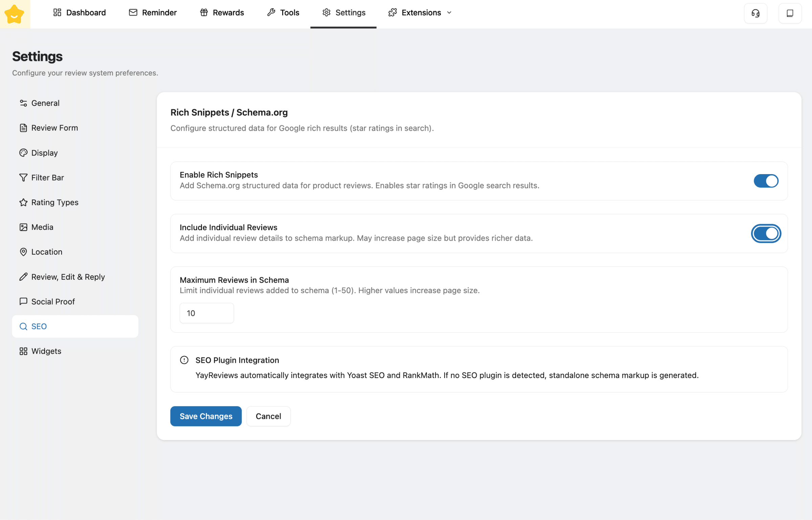Image resolution: width=812 pixels, height=520 pixels.
Task: Open support via headset icon
Action: pyautogui.click(x=755, y=13)
